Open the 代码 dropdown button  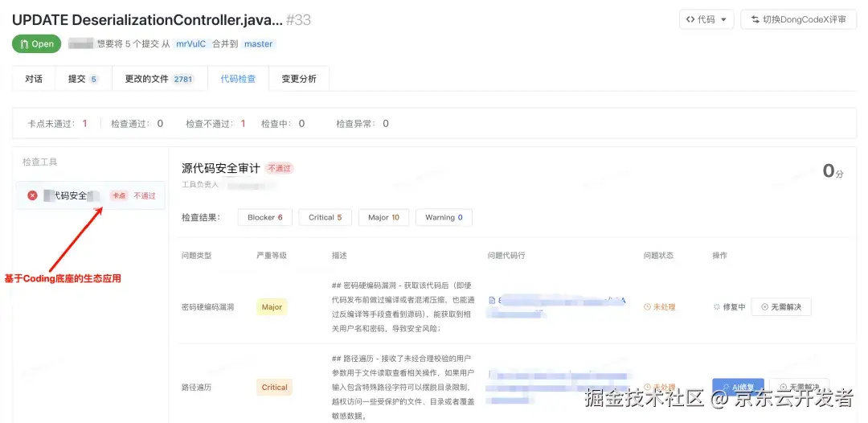706,19
